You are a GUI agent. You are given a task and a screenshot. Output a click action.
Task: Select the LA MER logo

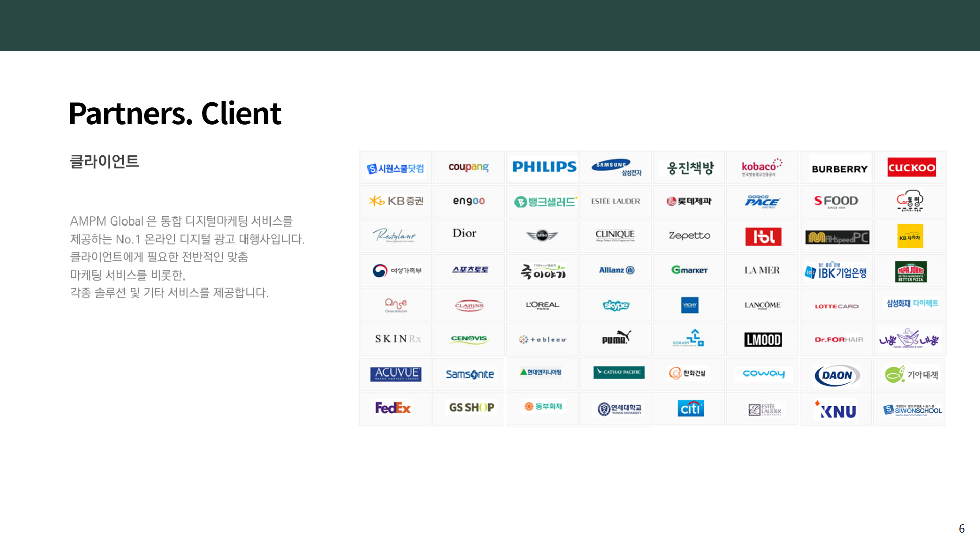[762, 270]
